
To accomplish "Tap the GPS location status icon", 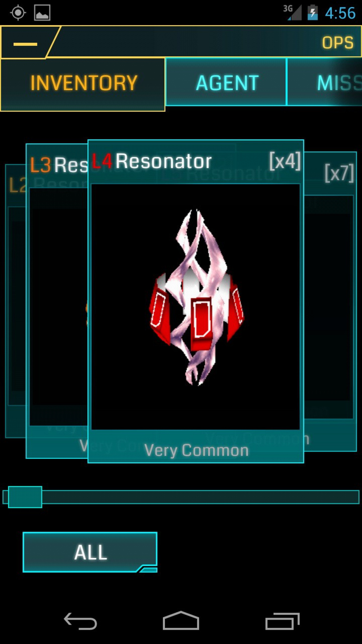I will (18, 13).
